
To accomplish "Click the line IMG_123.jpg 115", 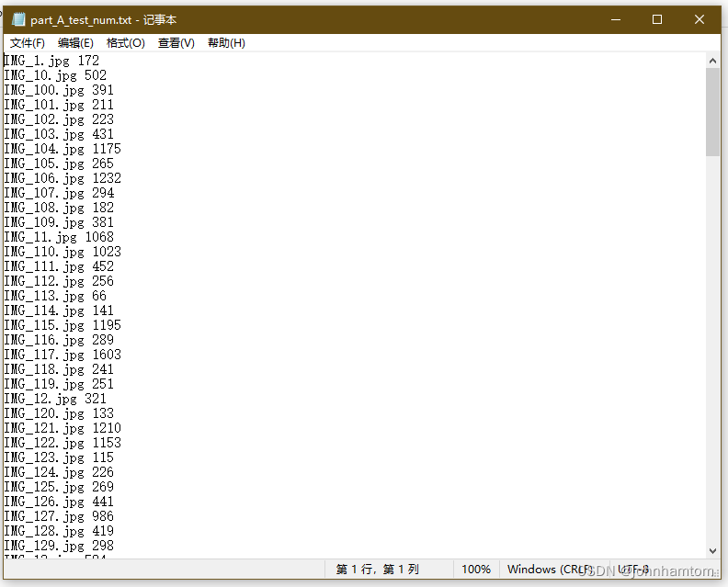I will (59, 457).
